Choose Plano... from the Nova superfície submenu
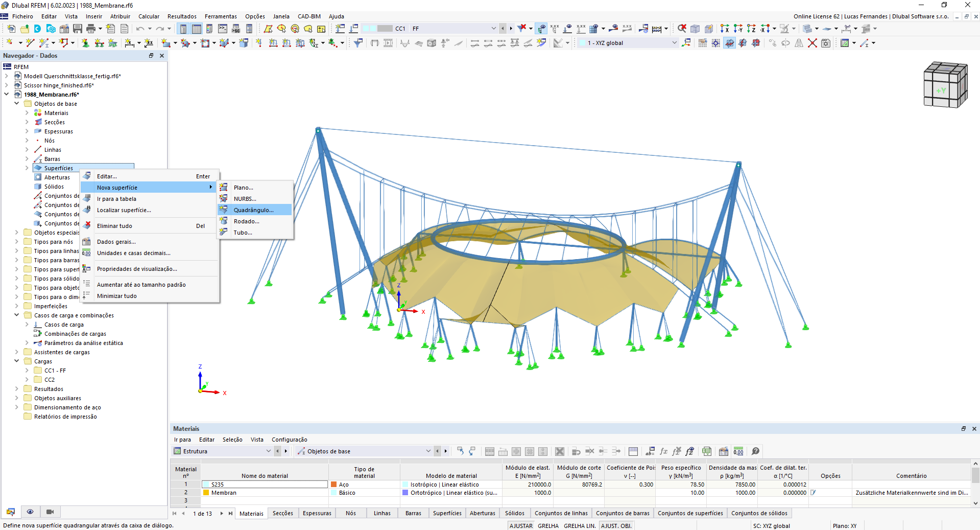This screenshot has width=980, height=530. point(255,188)
